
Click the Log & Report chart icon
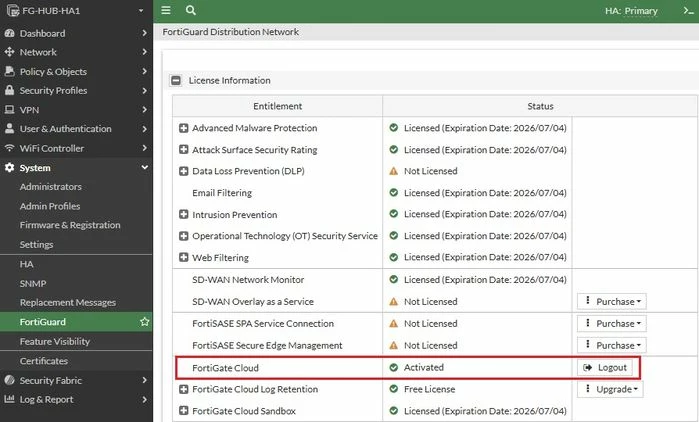coord(9,399)
